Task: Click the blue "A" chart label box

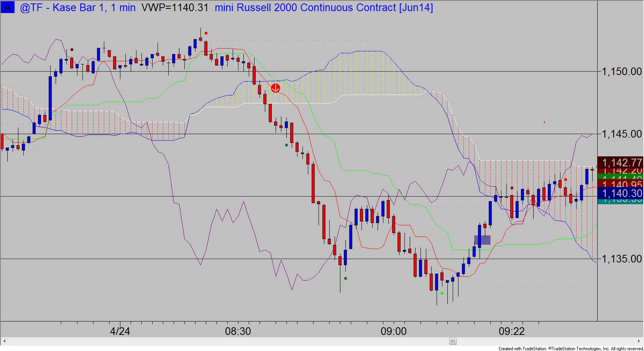Action: [7, 7]
